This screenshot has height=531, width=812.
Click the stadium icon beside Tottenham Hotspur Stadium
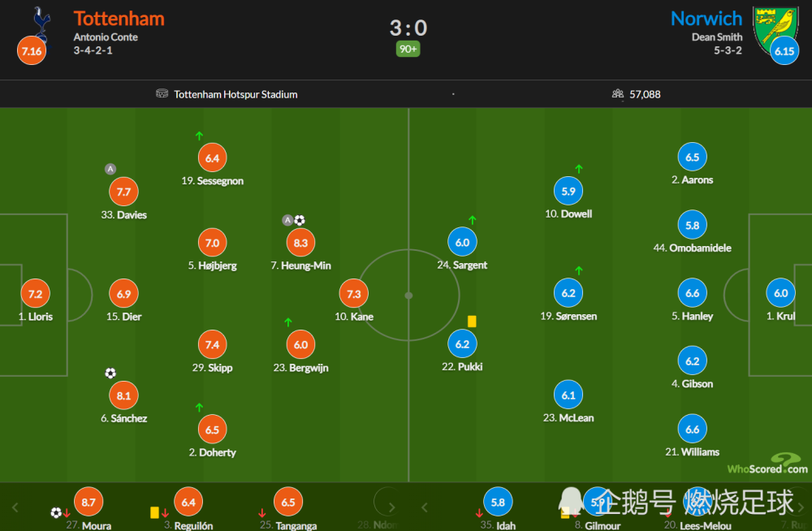162,93
